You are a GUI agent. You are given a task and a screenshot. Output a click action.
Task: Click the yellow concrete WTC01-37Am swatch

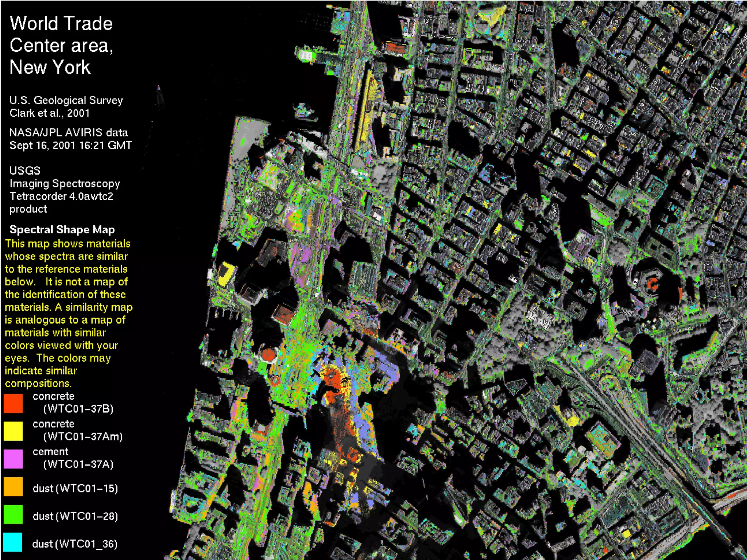13,431
